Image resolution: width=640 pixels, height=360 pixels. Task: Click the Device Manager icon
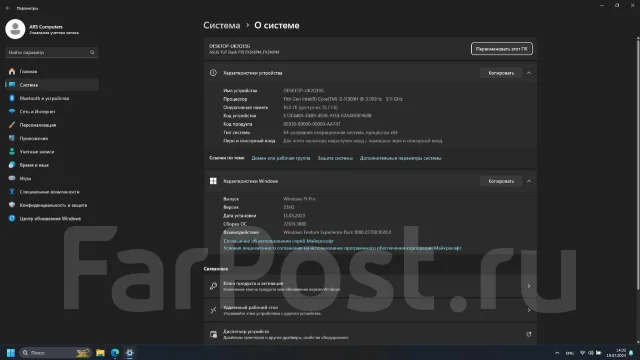(213, 334)
